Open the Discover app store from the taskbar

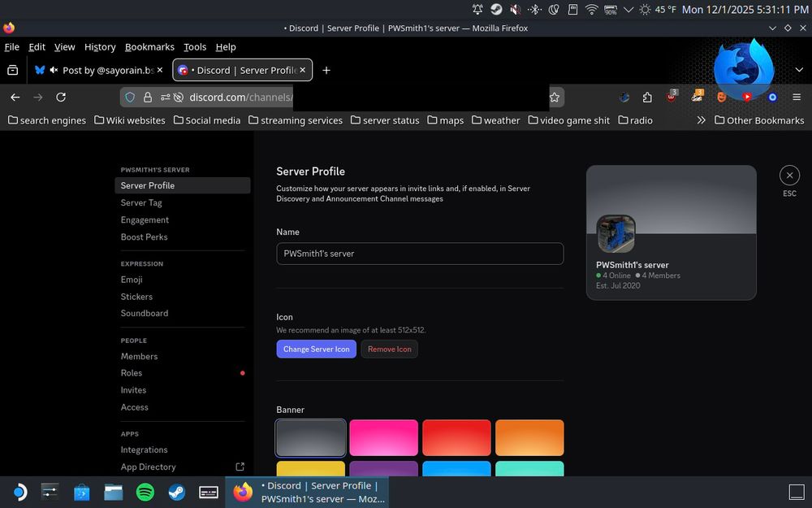coord(81,492)
